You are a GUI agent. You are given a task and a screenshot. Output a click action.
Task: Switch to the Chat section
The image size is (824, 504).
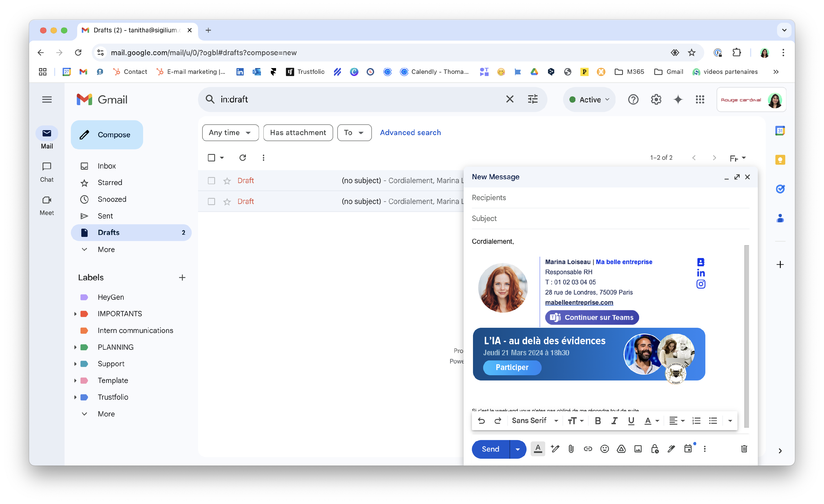pos(47,172)
